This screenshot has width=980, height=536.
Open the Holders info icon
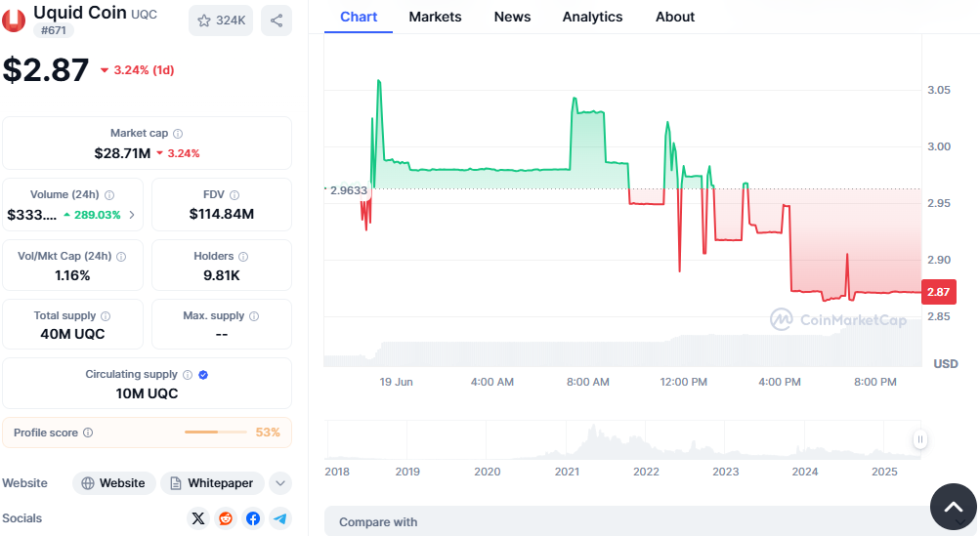[243, 256]
